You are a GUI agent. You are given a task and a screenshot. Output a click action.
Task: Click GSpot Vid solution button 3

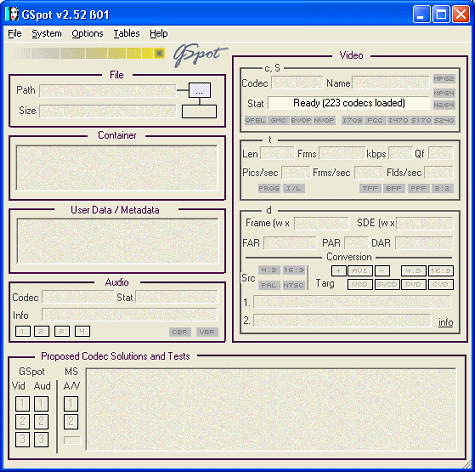point(22,439)
